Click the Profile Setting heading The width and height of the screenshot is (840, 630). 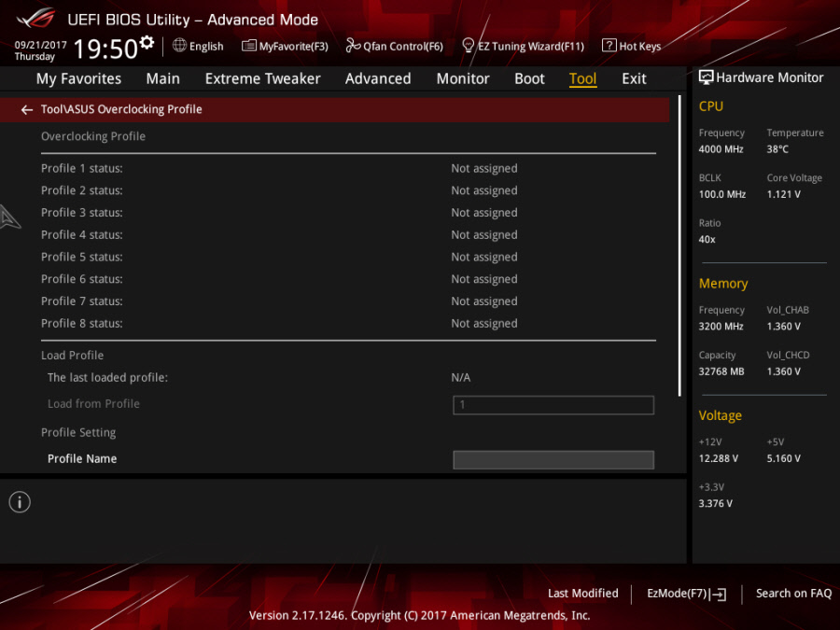[x=78, y=433]
